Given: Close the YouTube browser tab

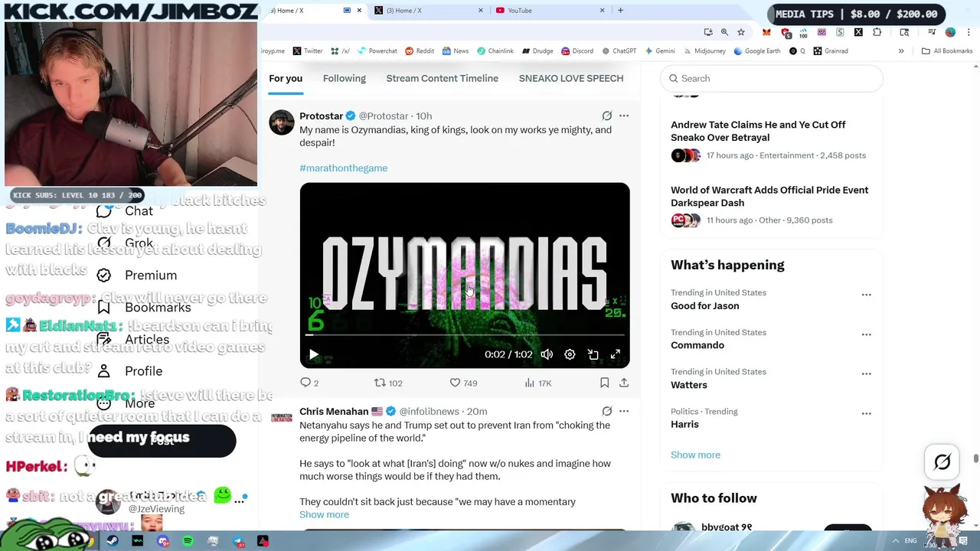Looking at the screenshot, I should click(602, 10).
